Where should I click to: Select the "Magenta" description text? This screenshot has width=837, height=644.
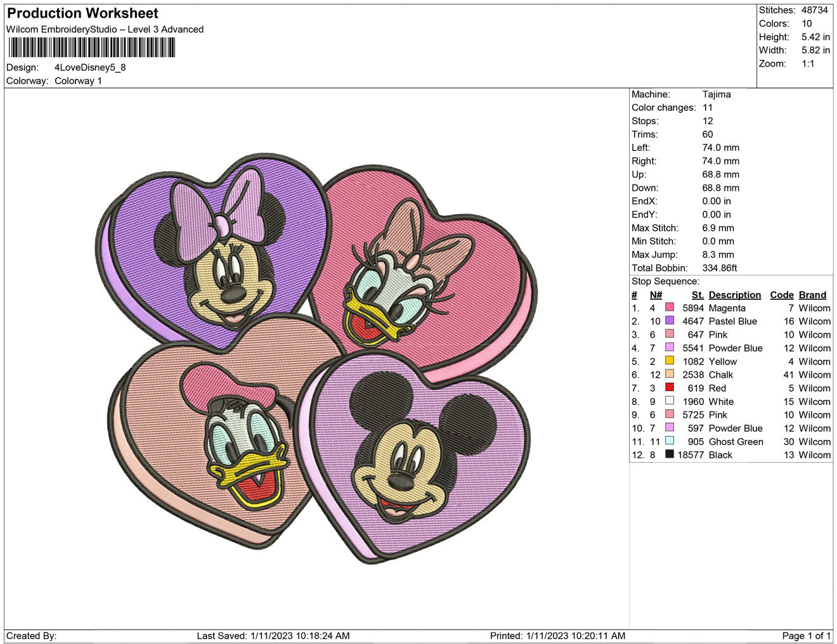(727, 308)
